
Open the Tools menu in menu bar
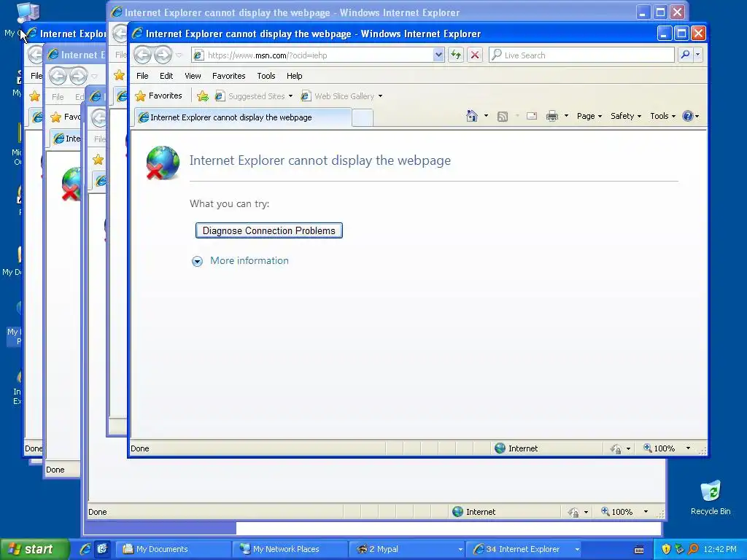pyautogui.click(x=266, y=76)
